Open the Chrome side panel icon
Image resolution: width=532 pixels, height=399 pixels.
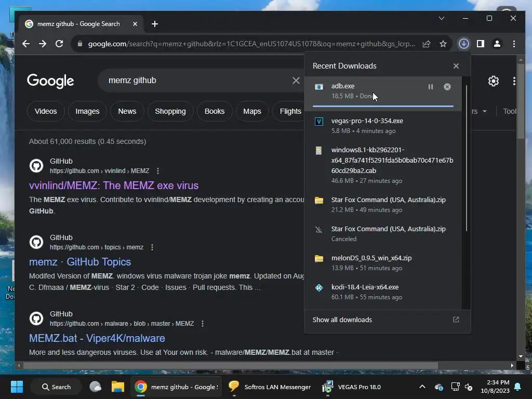pyautogui.click(x=481, y=44)
